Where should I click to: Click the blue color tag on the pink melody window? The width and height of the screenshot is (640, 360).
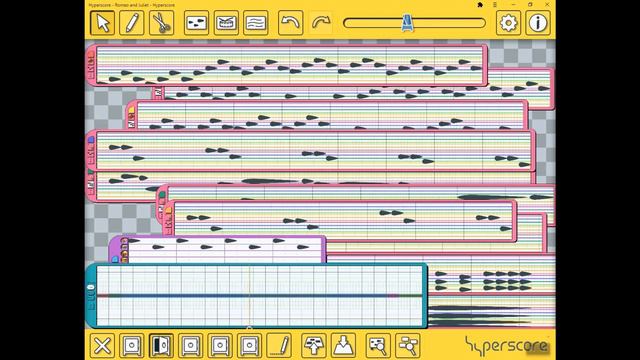pos(91,140)
